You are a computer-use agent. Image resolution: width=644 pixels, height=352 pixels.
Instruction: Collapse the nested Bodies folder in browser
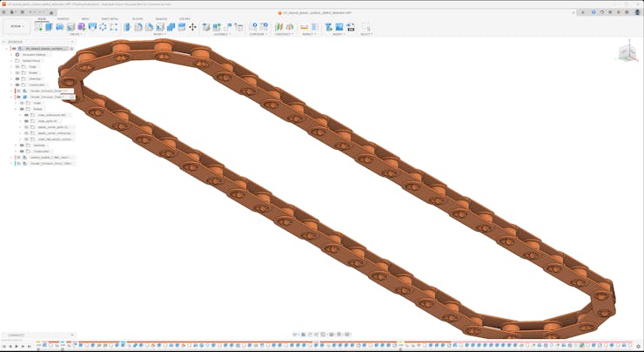[16, 109]
